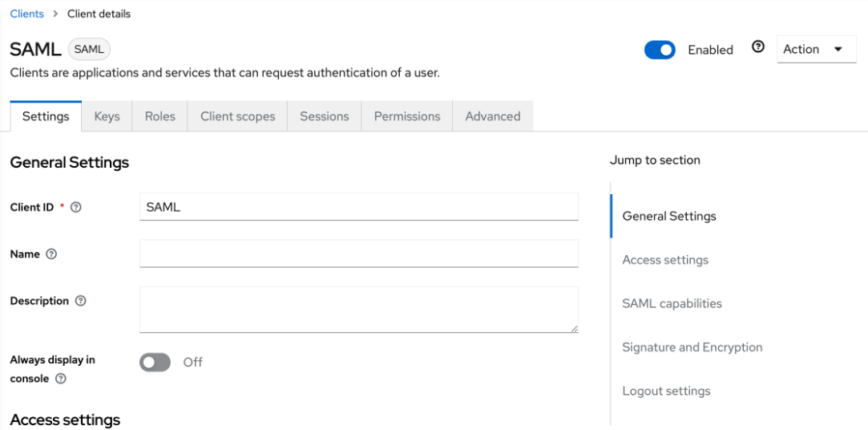Toggle Always display in console switch

[x=155, y=363]
